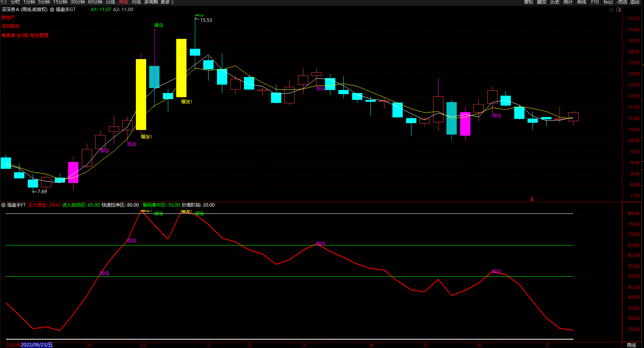Screen dimensions: 644x348
Task: Switch to the 日线 daily chart tab
Action: (x=110, y=2)
